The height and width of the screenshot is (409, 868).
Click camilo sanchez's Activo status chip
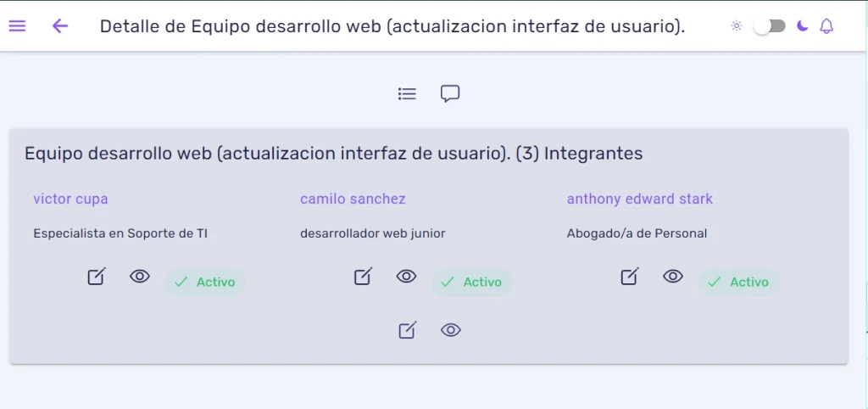click(471, 282)
